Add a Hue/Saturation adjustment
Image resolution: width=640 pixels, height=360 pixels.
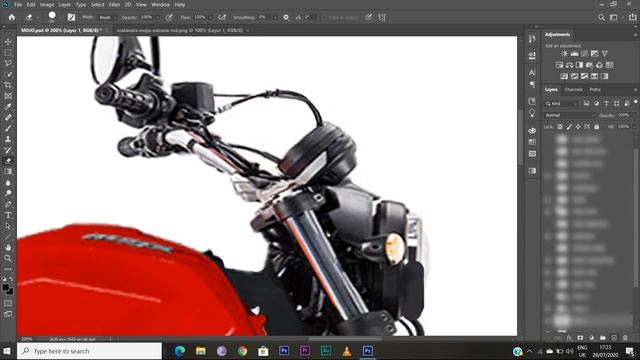point(559,65)
